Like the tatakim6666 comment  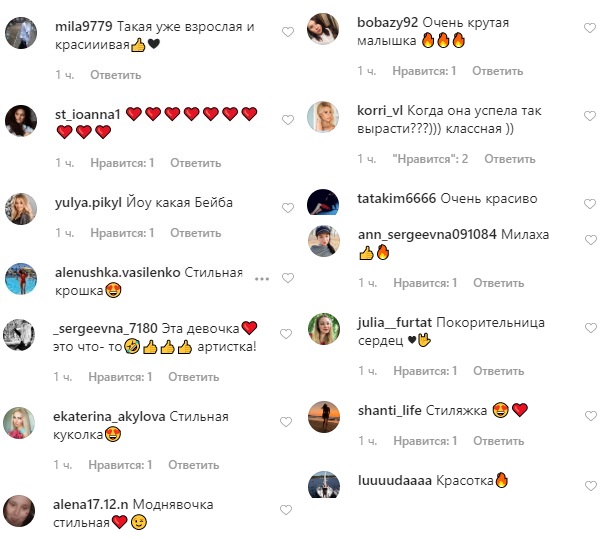(x=590, y=204)
